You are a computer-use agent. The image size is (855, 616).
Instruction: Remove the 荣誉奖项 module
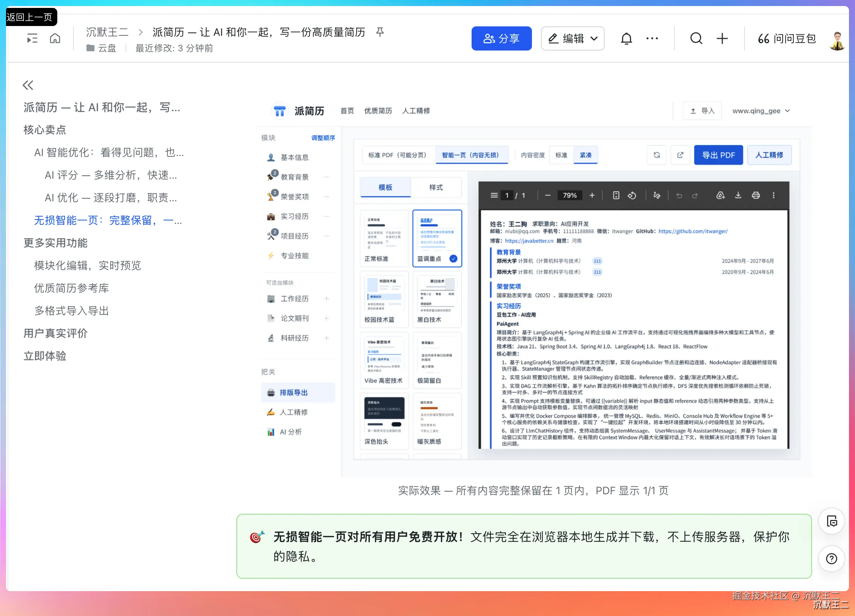[x=326, y=196]
